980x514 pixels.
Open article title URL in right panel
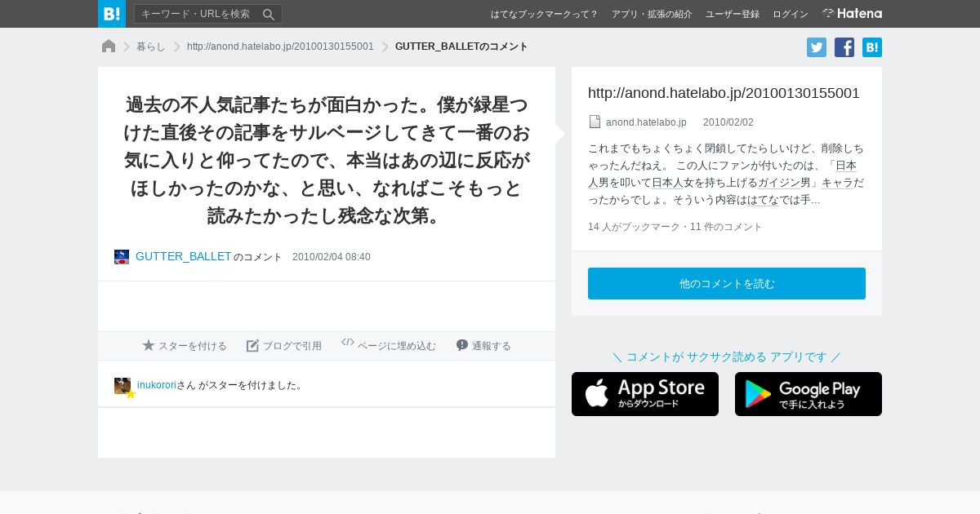coord(724,93)
